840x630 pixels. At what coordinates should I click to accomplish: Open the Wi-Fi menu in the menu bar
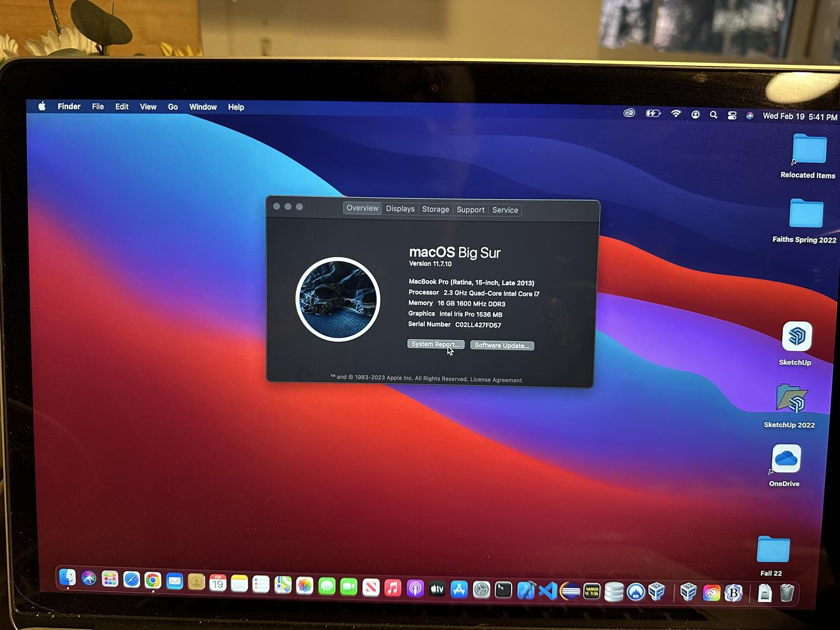click(676, 114)
